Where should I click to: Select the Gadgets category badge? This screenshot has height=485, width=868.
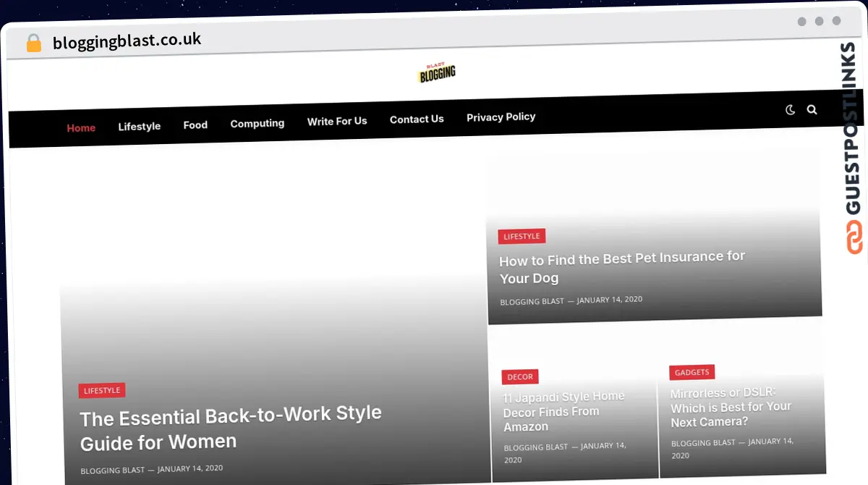[692, 372]
